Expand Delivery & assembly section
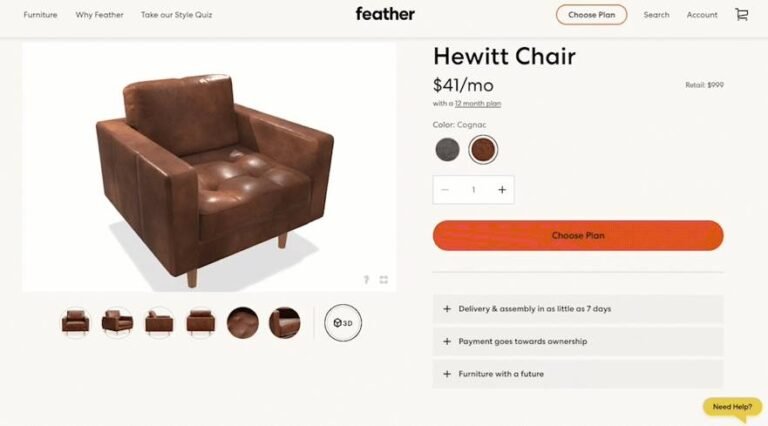The height and width of the screenshot is (426, 768). [x=578, y=309]
